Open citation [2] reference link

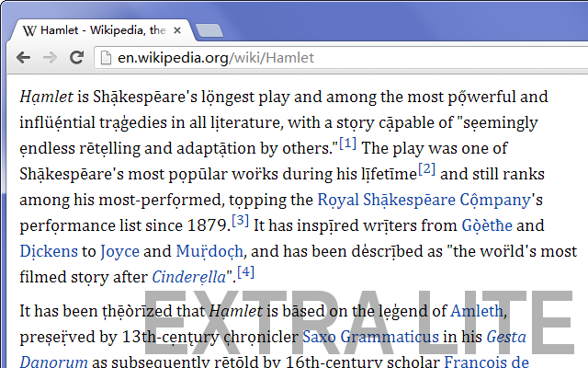426,169
